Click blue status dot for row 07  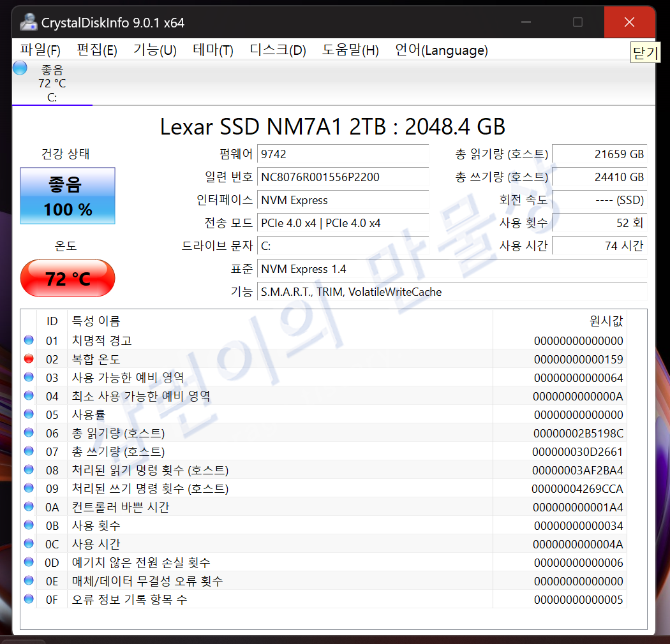[29, 451]
